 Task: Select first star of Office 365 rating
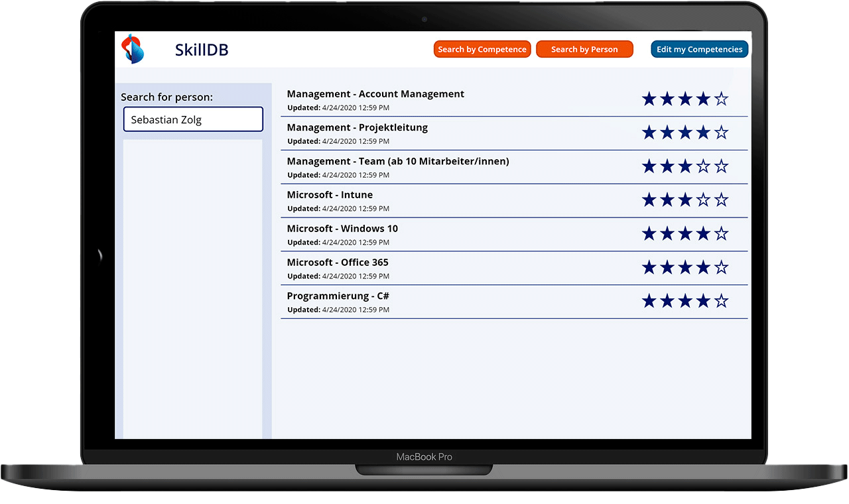point(649,268)
